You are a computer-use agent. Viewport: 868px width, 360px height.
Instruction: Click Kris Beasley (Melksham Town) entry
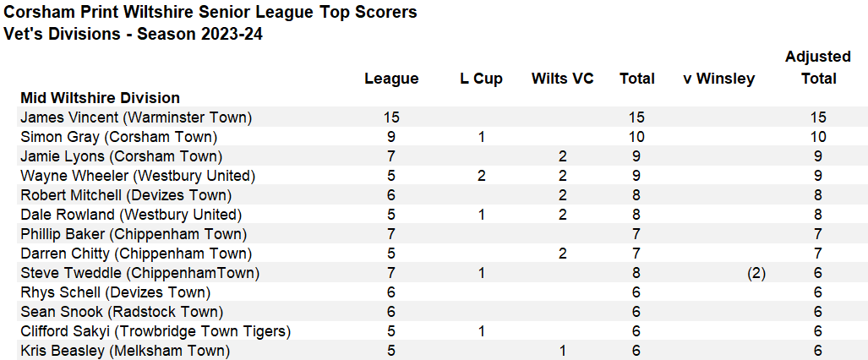click(x=125, y=351)
